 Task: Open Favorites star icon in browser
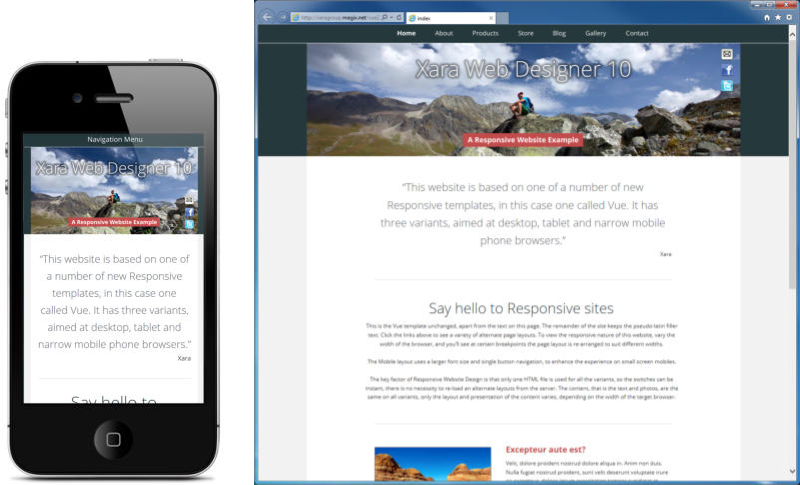coord(778,17)
